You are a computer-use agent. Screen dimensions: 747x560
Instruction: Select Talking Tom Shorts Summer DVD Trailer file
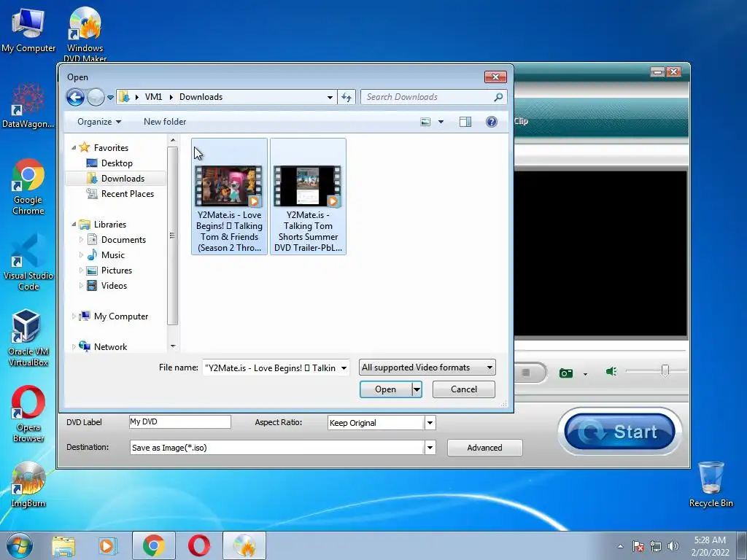[309, 197]
